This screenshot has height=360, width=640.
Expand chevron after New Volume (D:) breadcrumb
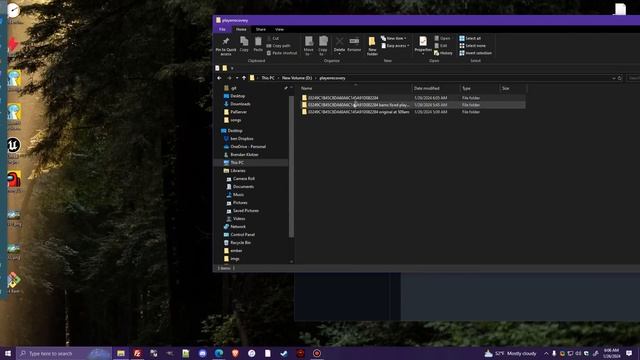tap(316, 78)
